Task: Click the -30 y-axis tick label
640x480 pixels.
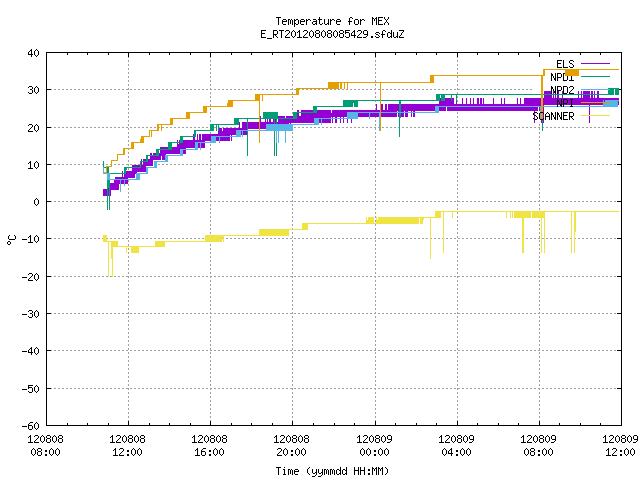Action: point(31,314)
